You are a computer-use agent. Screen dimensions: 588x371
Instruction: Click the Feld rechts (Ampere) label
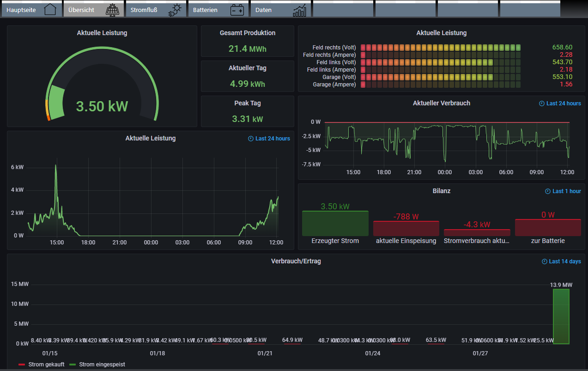329,55
